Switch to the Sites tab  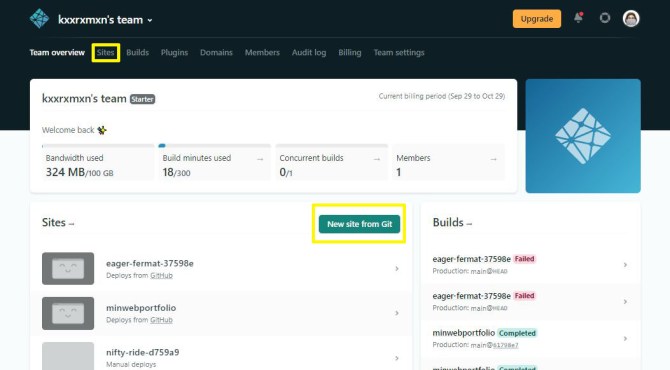[106, 53]
